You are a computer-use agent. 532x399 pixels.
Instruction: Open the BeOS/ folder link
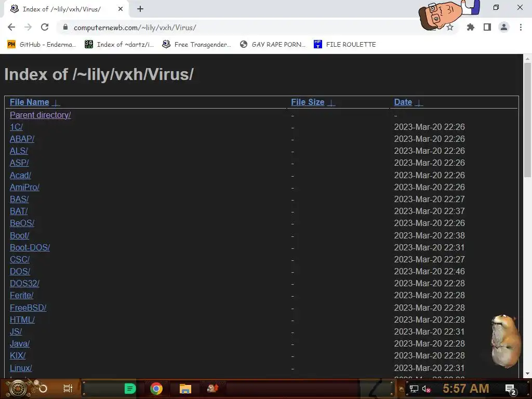tap(22, 223)
